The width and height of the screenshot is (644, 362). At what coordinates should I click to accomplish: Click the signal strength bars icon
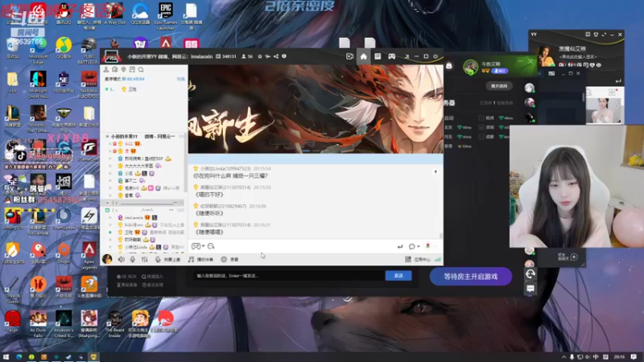pos(438,259)
